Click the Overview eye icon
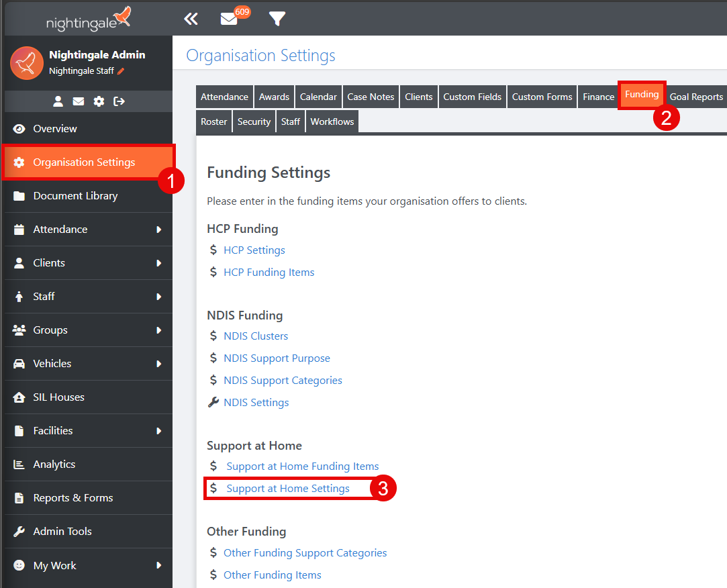Image resolution: width=727 pixels, height=588 pixels. [19, 129]
